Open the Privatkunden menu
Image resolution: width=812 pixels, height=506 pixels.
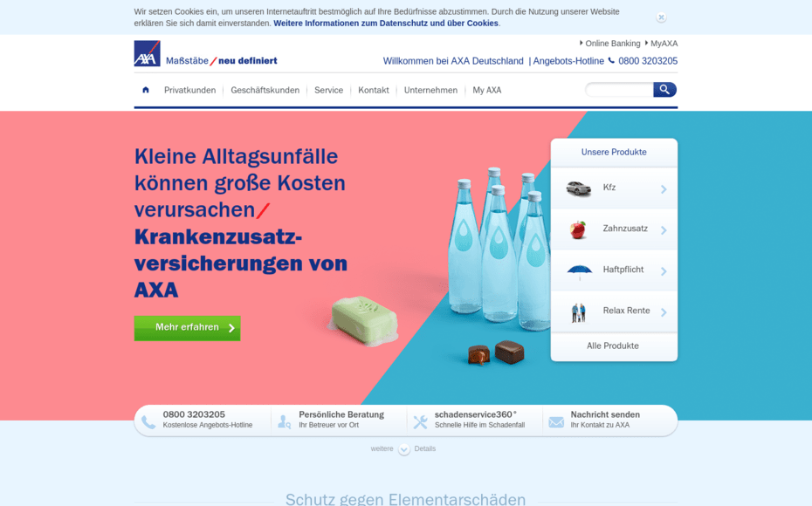pos(189,90)
